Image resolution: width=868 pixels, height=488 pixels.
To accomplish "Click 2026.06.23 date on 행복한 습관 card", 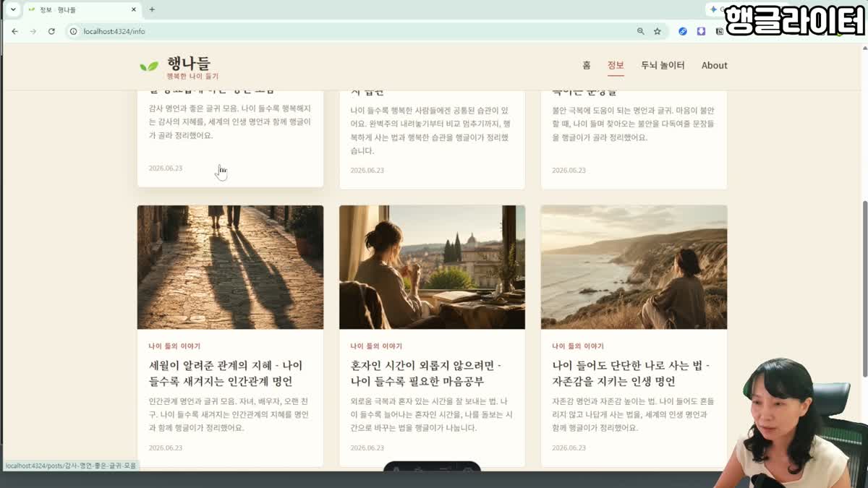I will 367,171.
